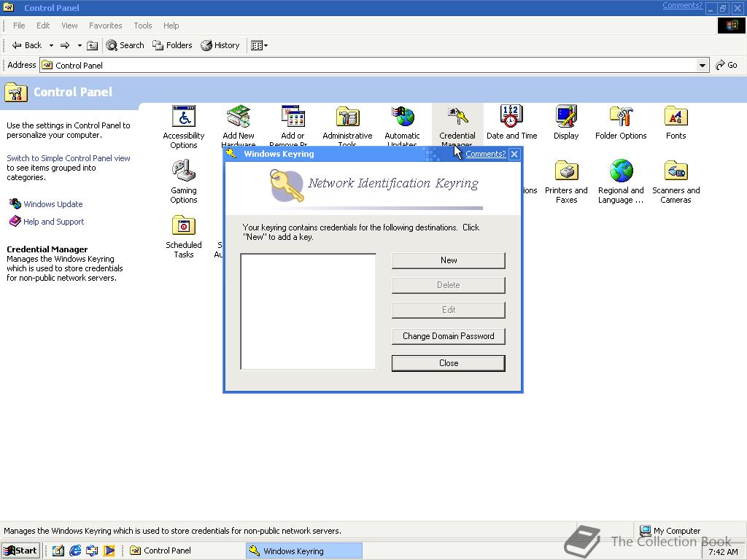This screenshot has height=560, width=747.
Task: Switch to Control Panel taskbar button
Action: click(185, 551)
